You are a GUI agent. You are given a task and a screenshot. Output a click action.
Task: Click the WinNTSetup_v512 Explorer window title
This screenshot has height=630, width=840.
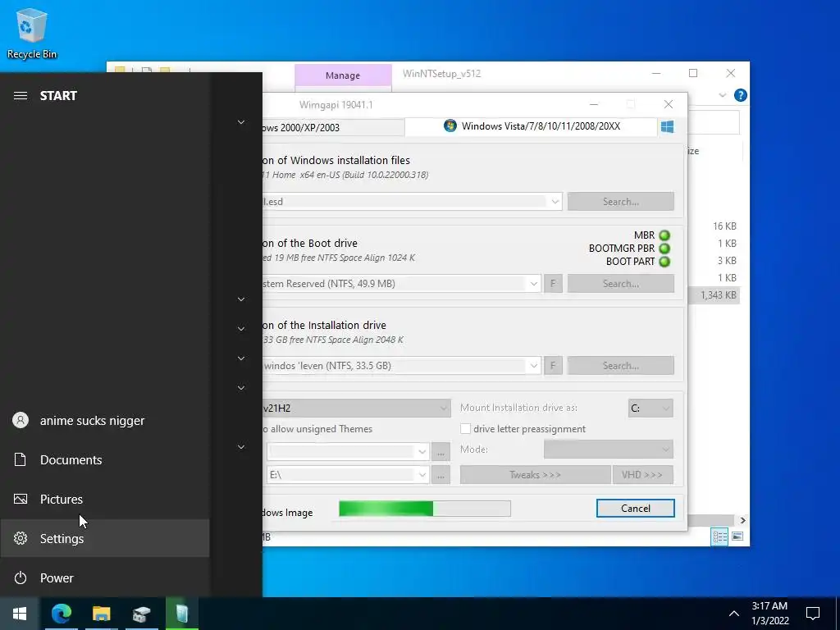pos(441,73)
